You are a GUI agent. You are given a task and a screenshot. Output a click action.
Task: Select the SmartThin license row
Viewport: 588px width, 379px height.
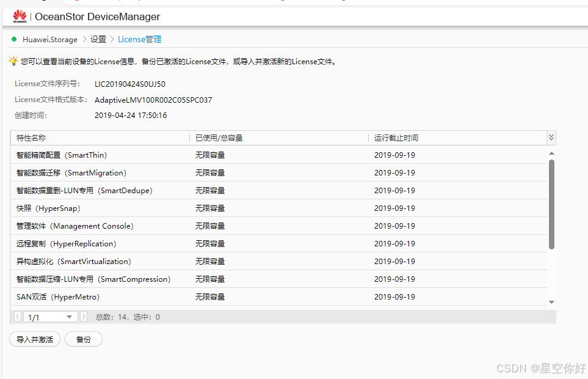(x=278, y=155)
